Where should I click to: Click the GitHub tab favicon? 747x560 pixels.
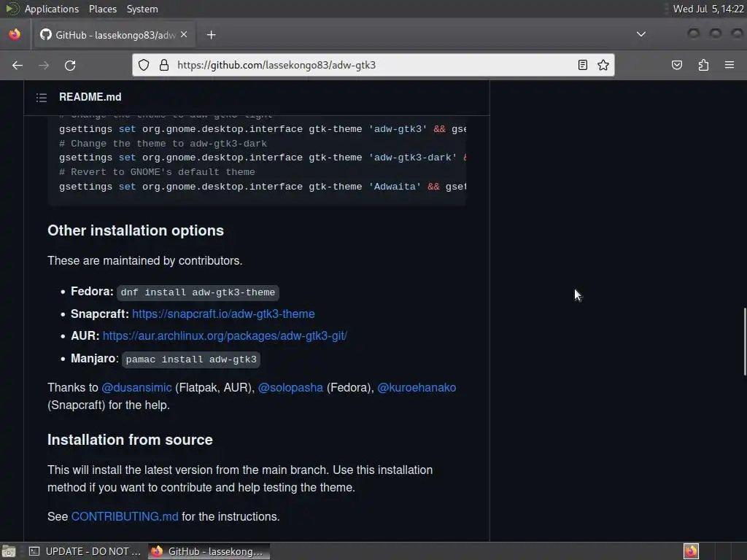[x=46, y=34]
